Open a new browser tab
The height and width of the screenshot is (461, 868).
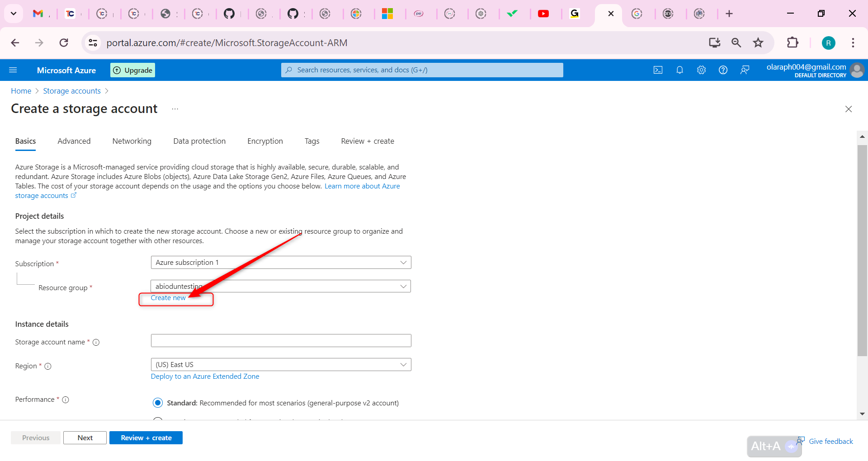coord(729,14)
